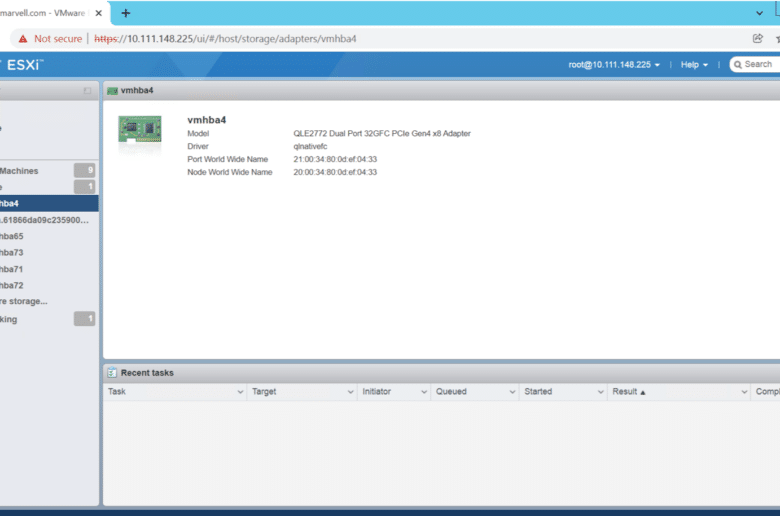The height and width of the screenshot is (516, 780).
Task: Open the Task column dropdown arrow
Action: pyautogui.click(x=240, y=392)
